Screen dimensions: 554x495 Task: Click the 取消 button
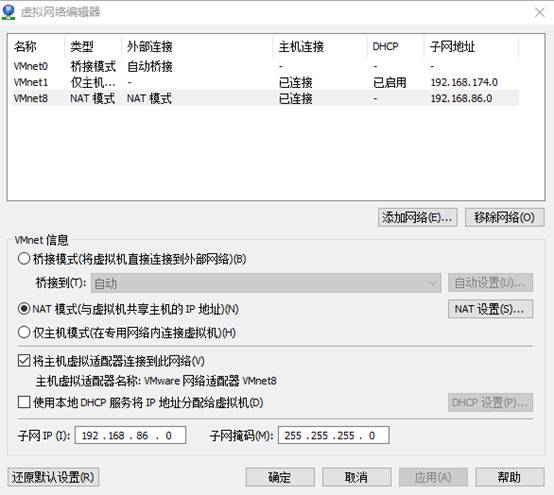pyautogui.click(x=356, y=477)
